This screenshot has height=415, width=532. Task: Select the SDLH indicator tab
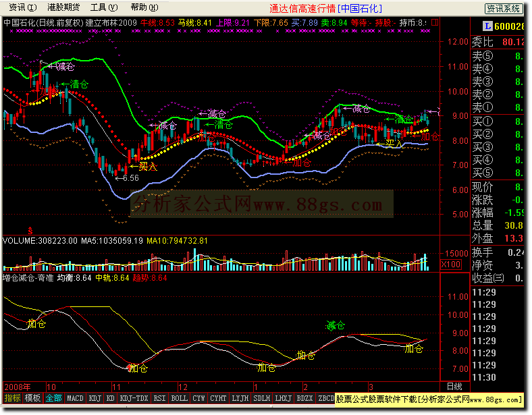pos(261,398)
